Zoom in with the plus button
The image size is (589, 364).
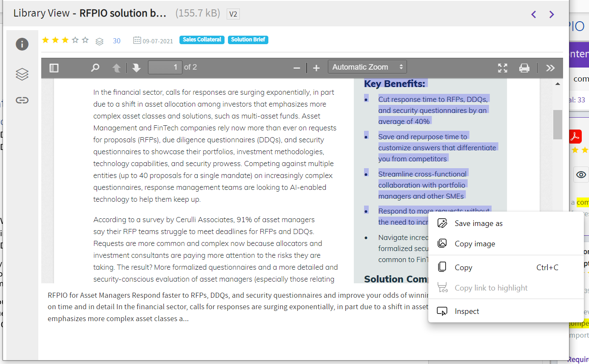tap(316, 68)
